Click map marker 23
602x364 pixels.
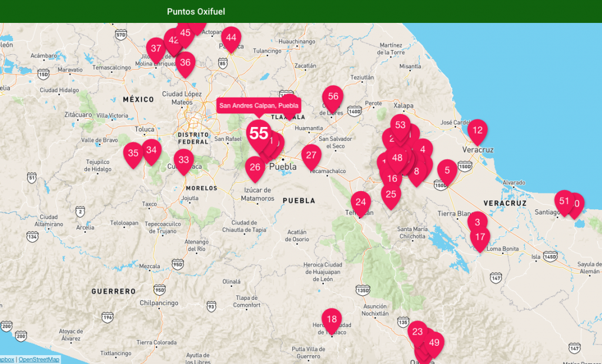tap(418, 333)
